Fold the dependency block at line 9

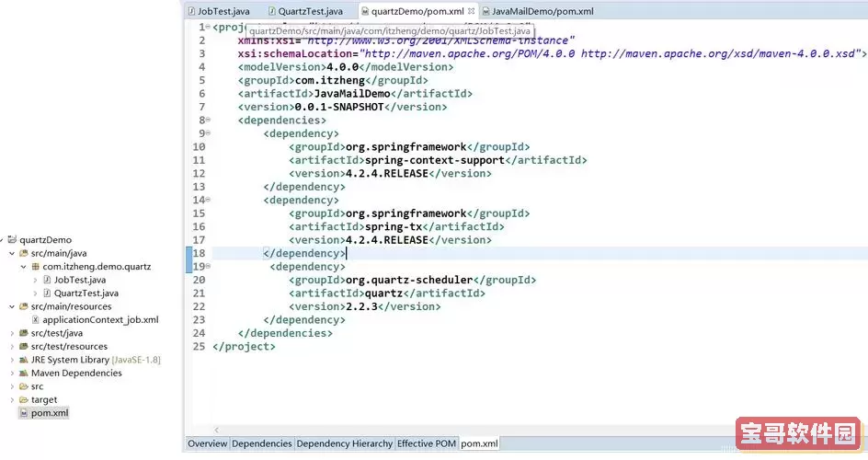pos(208,132)
